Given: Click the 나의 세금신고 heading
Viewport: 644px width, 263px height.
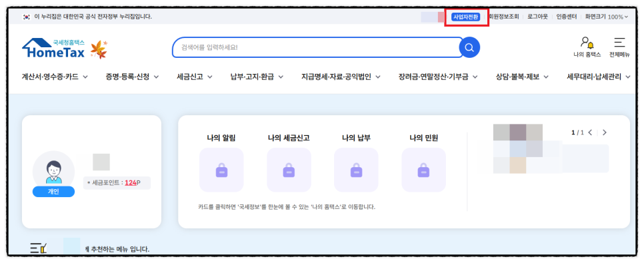Looking at the screenshot, I should point(288,138).
